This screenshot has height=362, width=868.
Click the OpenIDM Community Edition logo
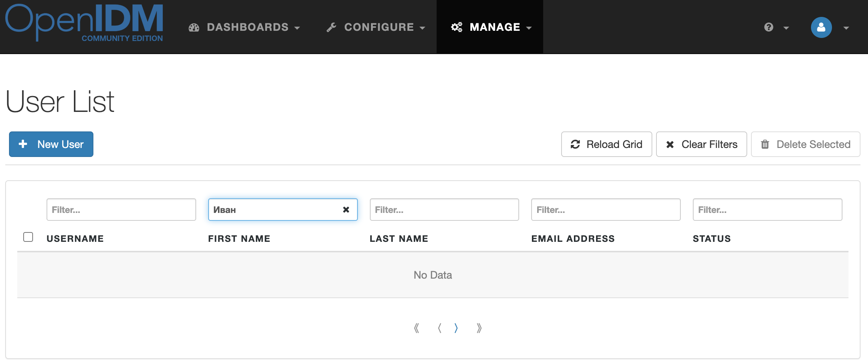(84, 23)
